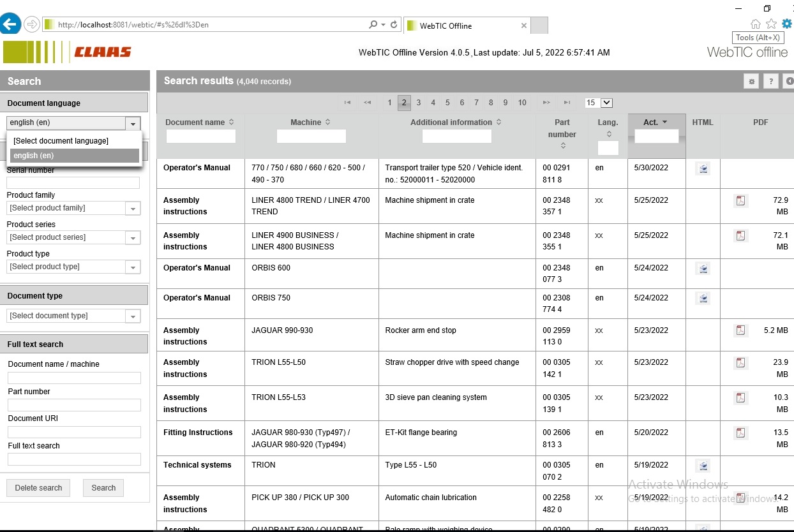Viewport: 794px width, 532px height.
Task: Click the Delete search button
Action: [38, 488]
